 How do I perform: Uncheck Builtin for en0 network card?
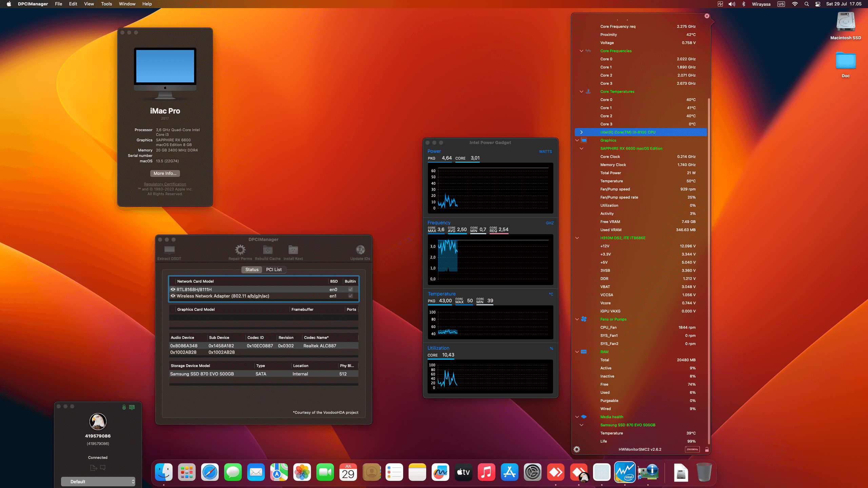click(350, 289)
